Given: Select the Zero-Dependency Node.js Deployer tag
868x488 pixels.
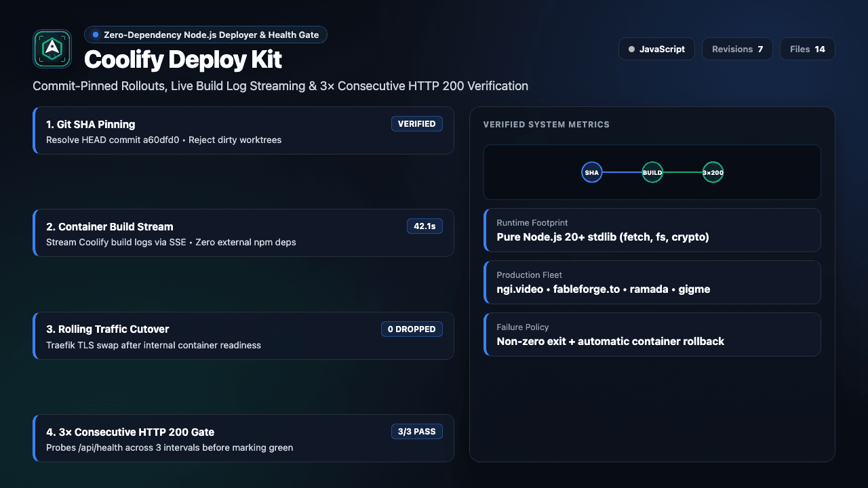Looking at the screenshot, I should [206, 35].
